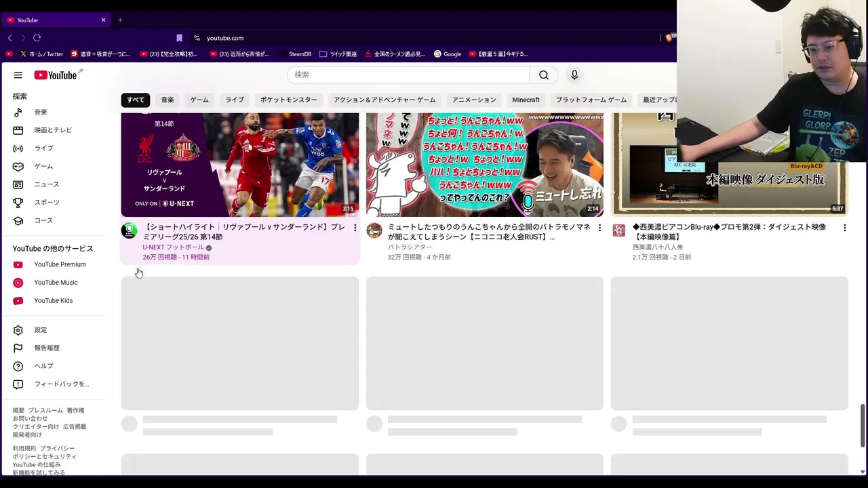Open U-NEXT フットボール channel avatar
This screenshot has width=868, height=488.
(129, 230)
